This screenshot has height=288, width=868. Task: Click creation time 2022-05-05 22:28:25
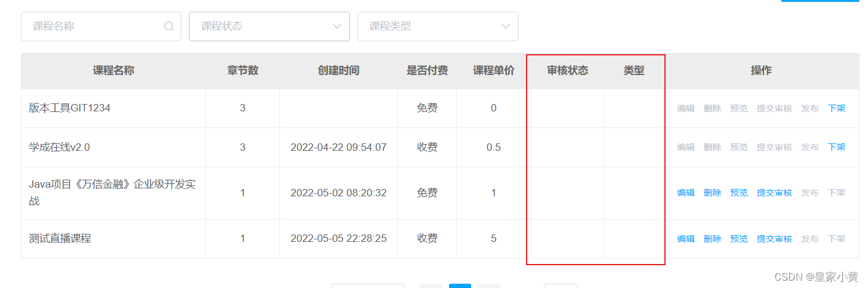coord(338,238)
